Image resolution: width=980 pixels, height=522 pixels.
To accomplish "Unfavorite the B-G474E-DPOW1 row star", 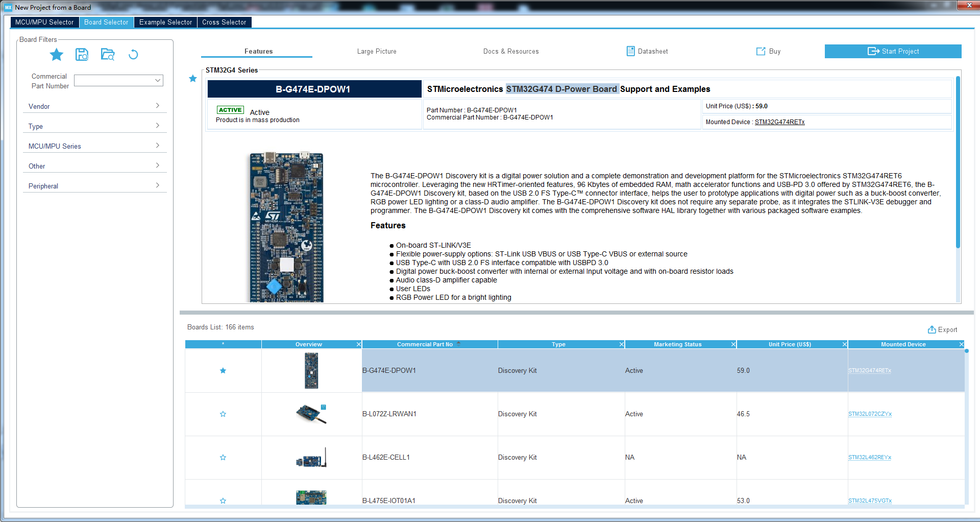I will pos(223,370).
